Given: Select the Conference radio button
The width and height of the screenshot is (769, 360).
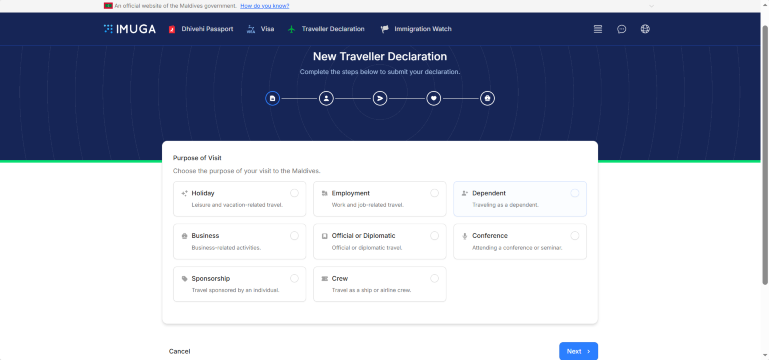Looking at the screenshot, I should [x=575, y=236].
